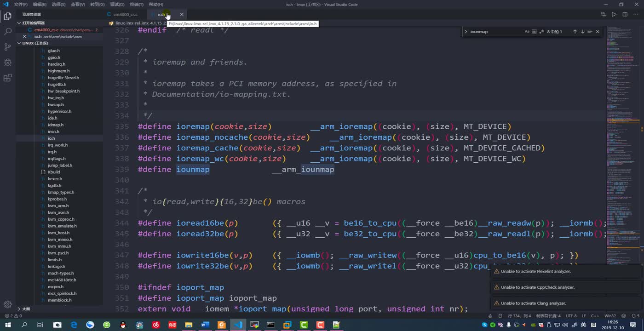The width and height of the screenshot is (644, 331).
Task: Select cm4000_cs.c in open editors list
Action: [x=59, y=30]
